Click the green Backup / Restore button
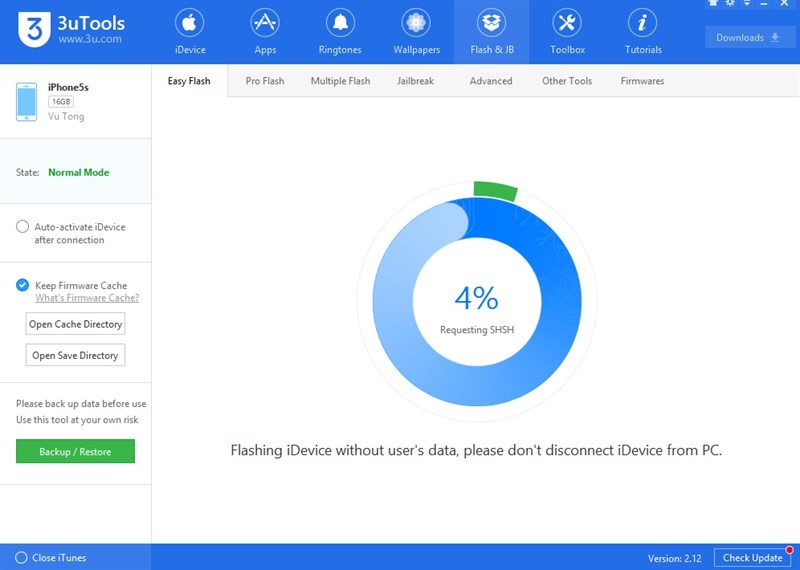Screen dimensions: 800x570 point(76,451)
